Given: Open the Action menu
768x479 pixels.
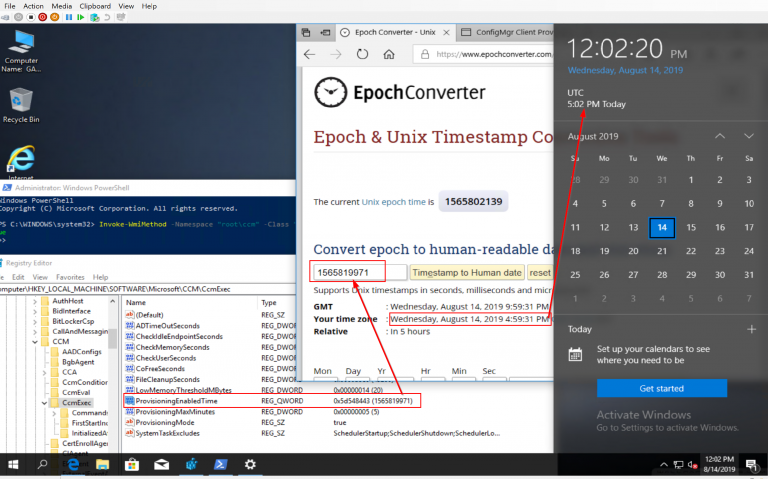Looking at the screenshot, I should [x=34, y=5].
